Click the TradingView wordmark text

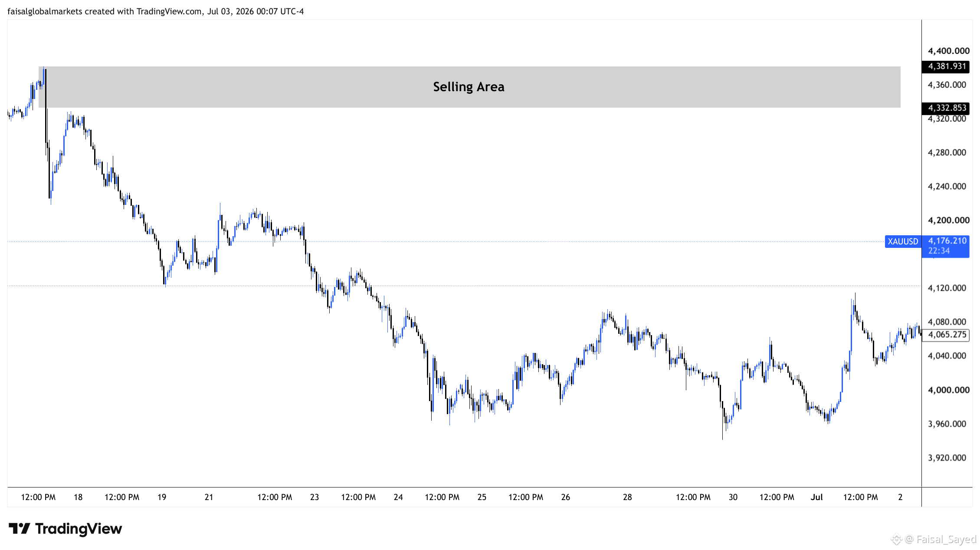[x=79, y=528]
